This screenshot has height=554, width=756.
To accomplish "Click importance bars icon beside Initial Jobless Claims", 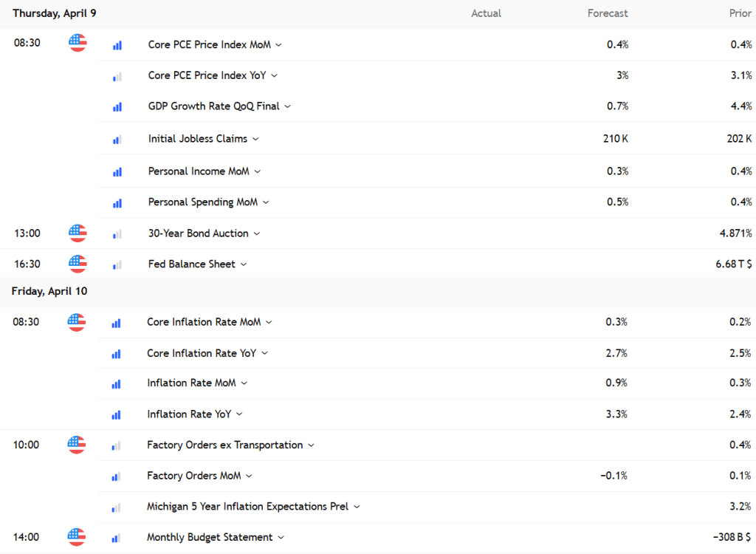I will [117, 139].
